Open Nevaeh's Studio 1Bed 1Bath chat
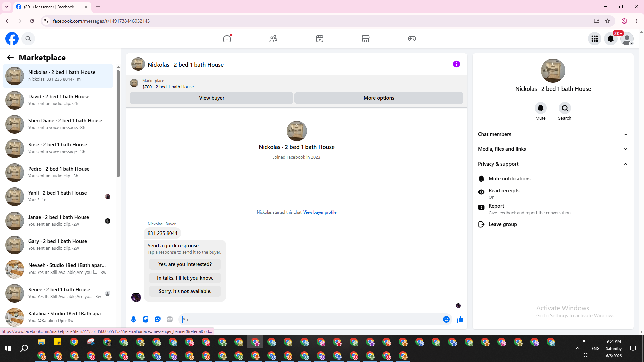The image size is (644, 362). coord(58,269)
